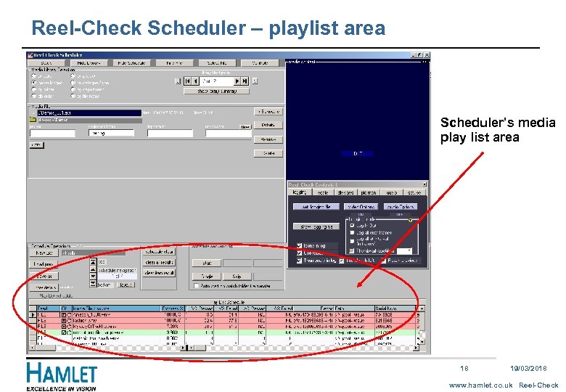The height and width of the screenshot is (392, 566).
Task: Click the Set logging file button
Action: point(316,207)
